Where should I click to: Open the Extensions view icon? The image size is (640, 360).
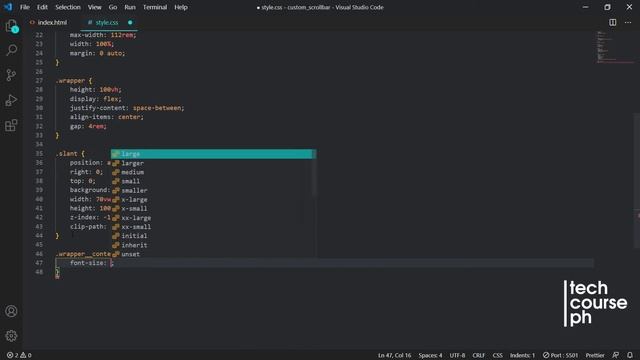click(11, 125)
